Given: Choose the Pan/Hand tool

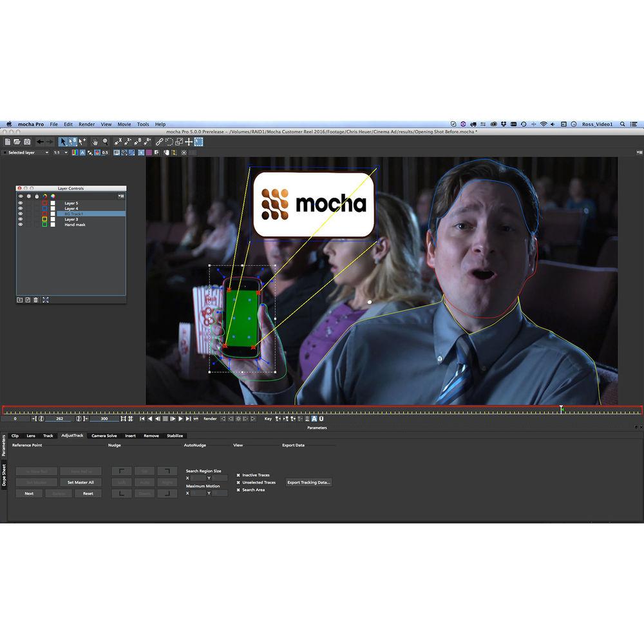Looking at the screenshot, I should [95, 140].
